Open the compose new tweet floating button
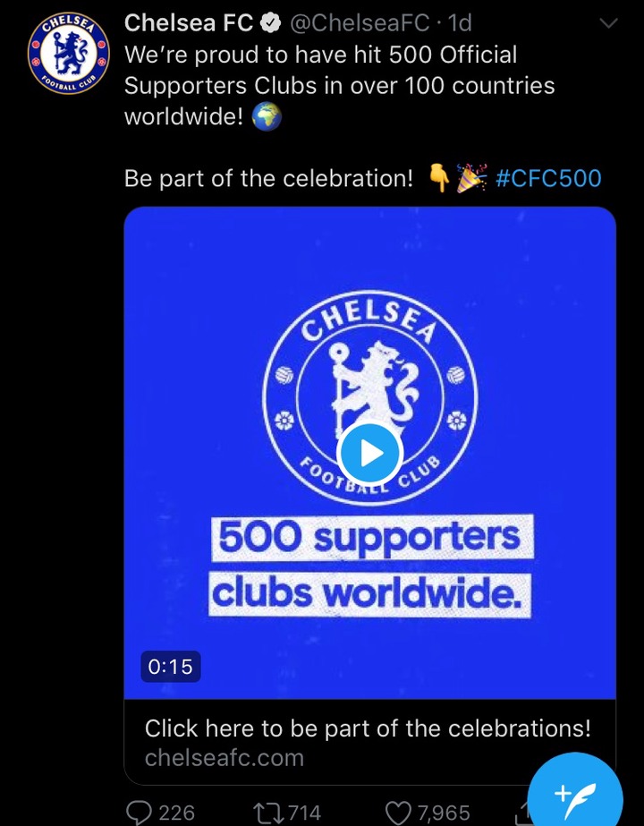 573,792
